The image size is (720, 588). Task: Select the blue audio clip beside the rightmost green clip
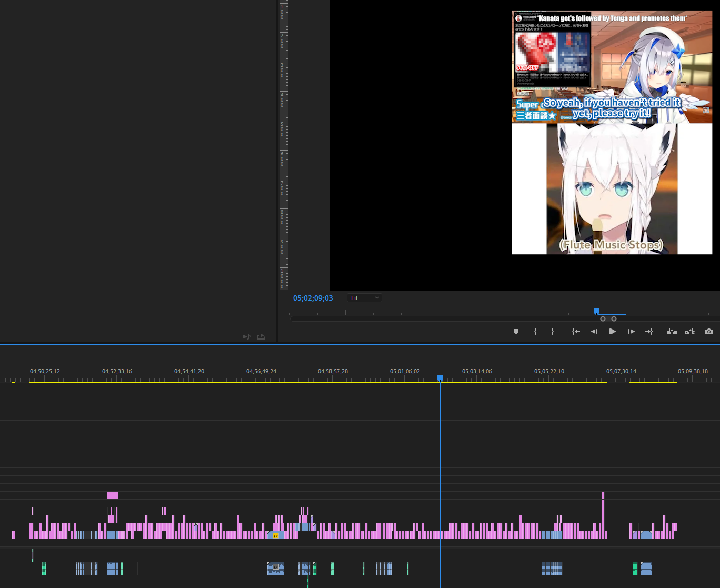(x=646, y=569)
